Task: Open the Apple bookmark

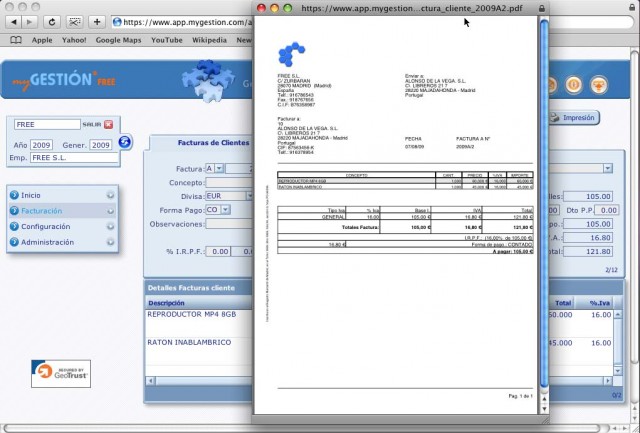Action: point(42,40)
